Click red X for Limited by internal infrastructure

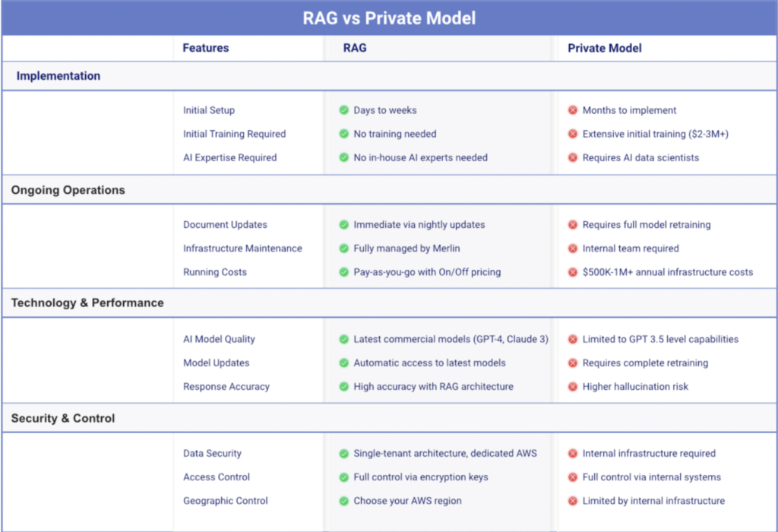coord(573,501)
